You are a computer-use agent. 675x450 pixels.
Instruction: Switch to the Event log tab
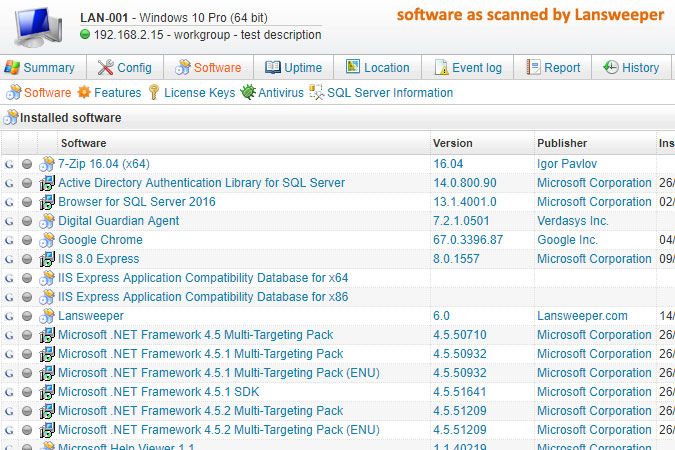[468, 68]
